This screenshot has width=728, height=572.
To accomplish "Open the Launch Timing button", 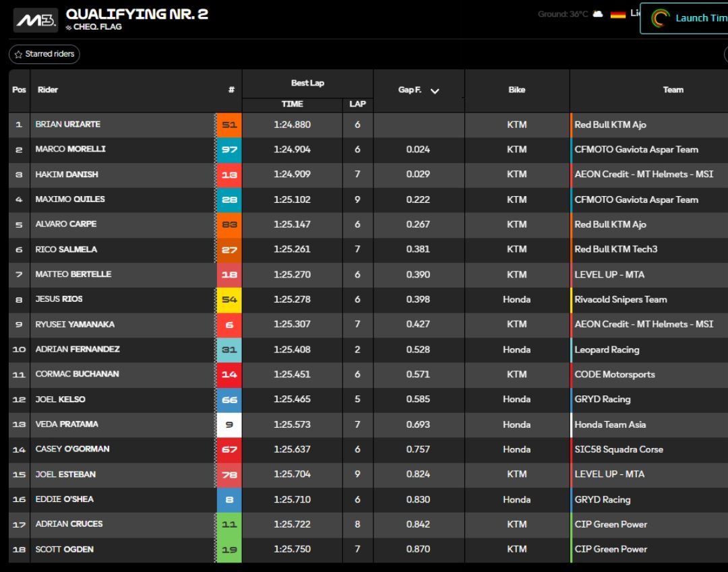I will (684, 18).
